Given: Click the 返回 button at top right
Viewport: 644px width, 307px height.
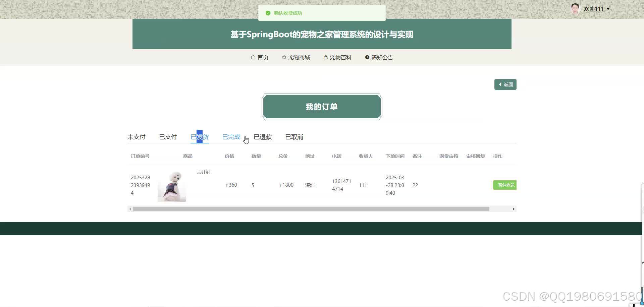Looking at the screenshot, I should tap(505, 84).
